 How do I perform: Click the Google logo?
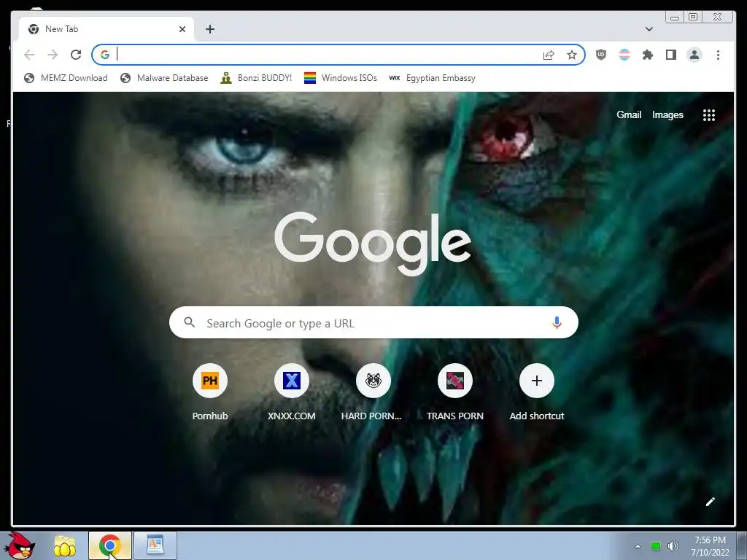[x=373, y=243]
